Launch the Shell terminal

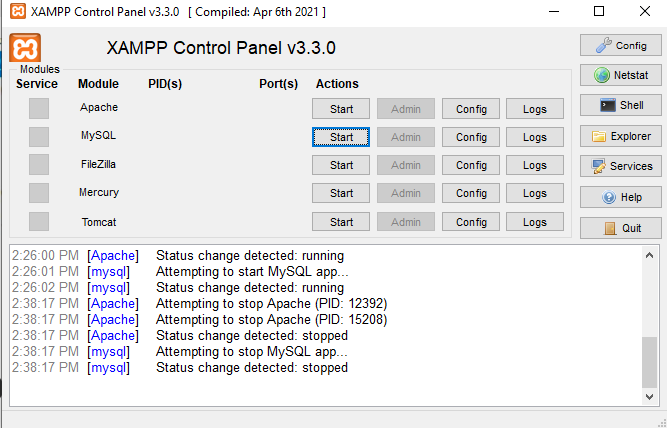(x=620, y=105)
